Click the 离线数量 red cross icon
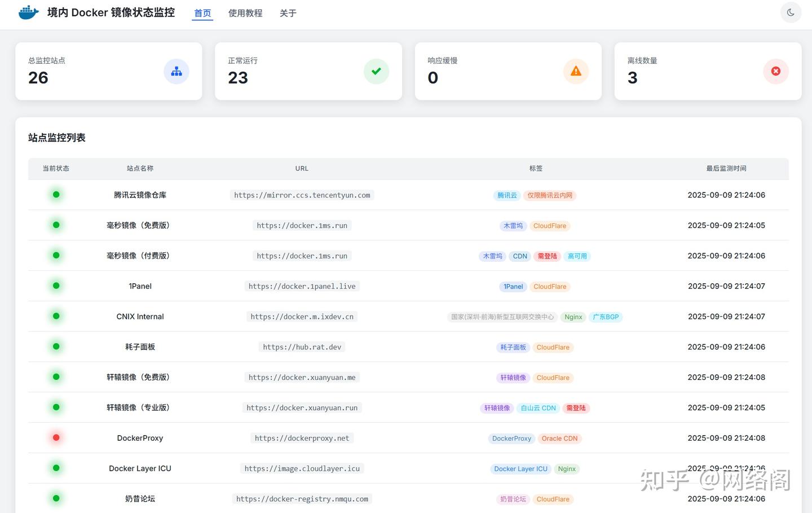The image size is (812, 513). click(776, 71)
